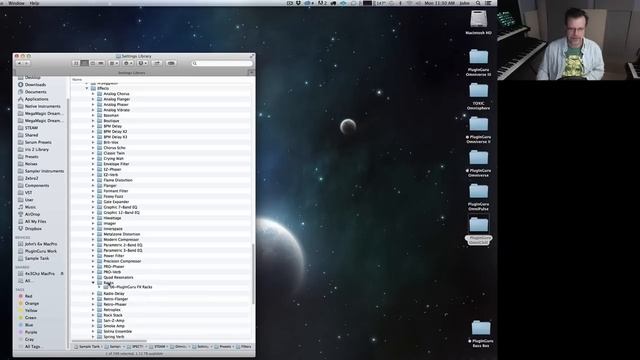Select Components folder in the sidebar
The image size is (640, 360).
coord(33,185)
